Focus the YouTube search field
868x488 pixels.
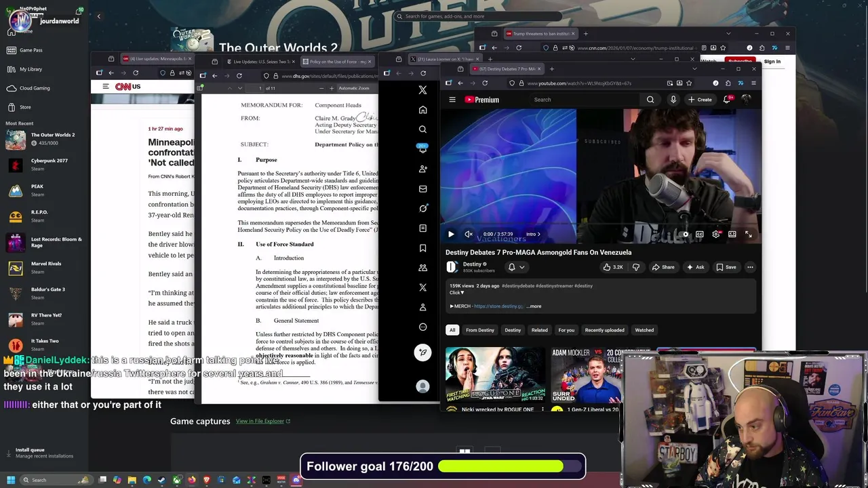click(x=585, y=100)
